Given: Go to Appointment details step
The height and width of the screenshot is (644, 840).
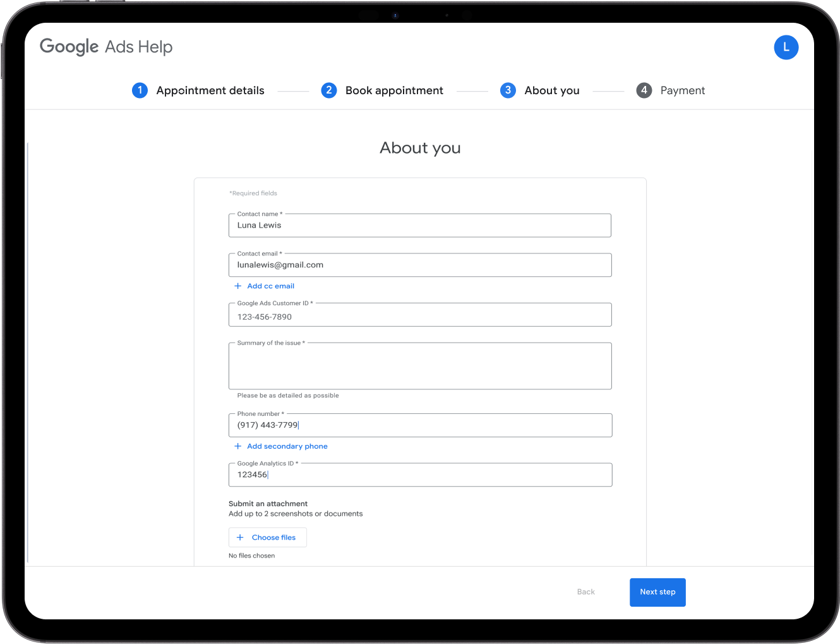Looking at the screenshot, I should (210, 90).
